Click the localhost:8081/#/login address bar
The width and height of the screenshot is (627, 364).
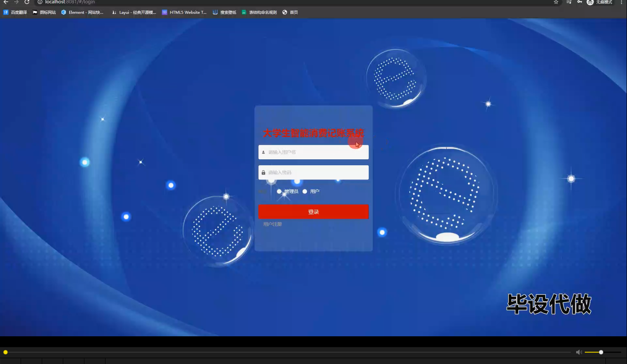(x=70, y=2)
